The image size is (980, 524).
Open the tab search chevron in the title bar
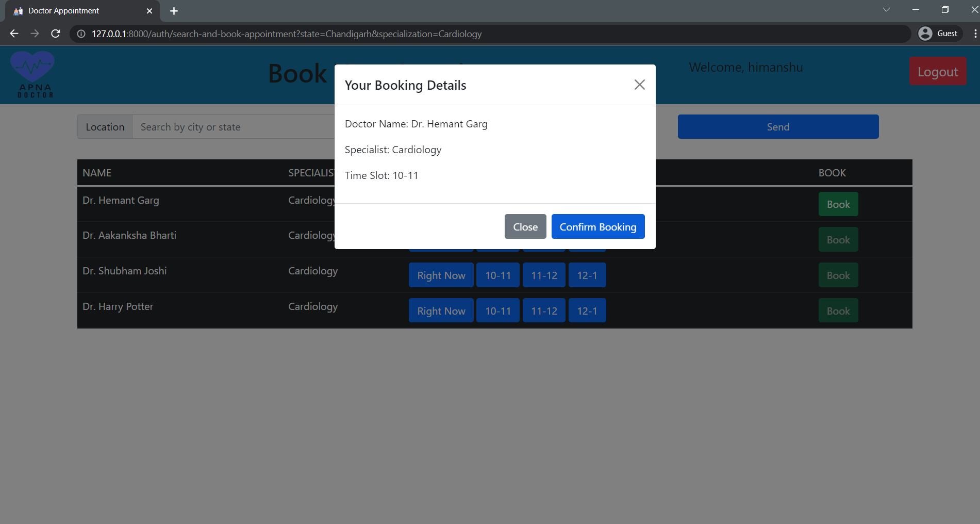click(886, 10)
